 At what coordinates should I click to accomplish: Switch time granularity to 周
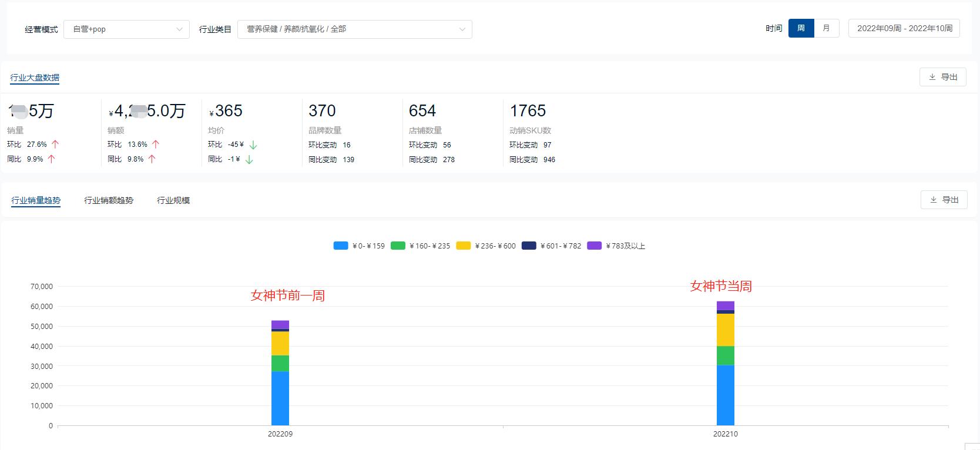click(x=801, y=28)
